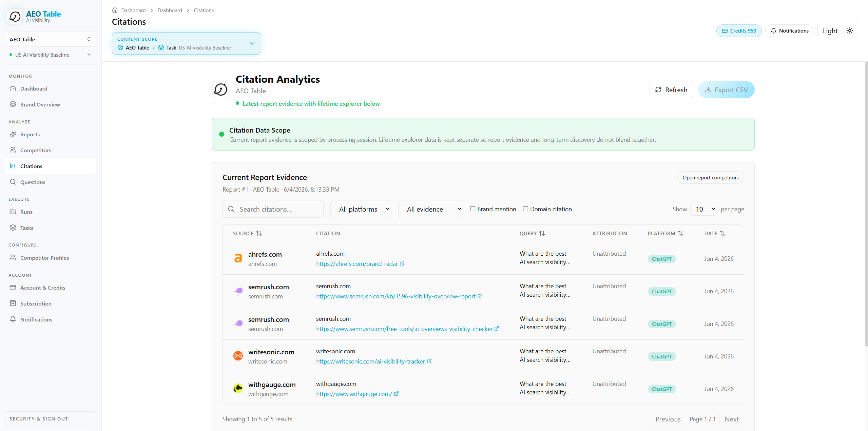
Task: Click the writesonic favicon icon
Action: pos(238,356)
